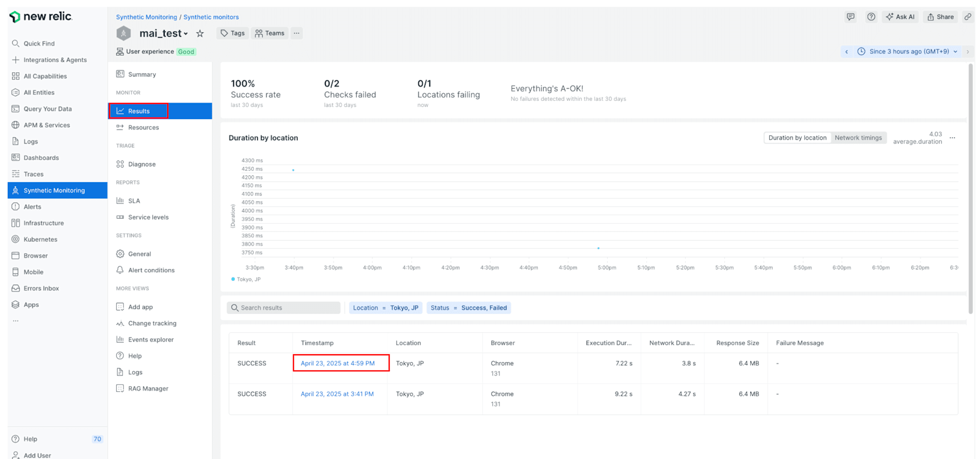This screenshot has width=980, height=459.
Task: Click the Teams button
Action: pos(270,33)
